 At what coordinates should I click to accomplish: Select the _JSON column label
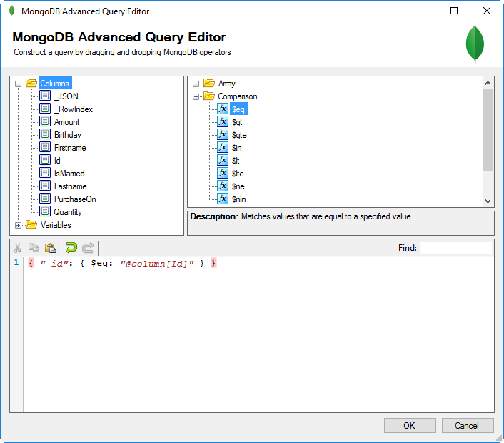66,96
